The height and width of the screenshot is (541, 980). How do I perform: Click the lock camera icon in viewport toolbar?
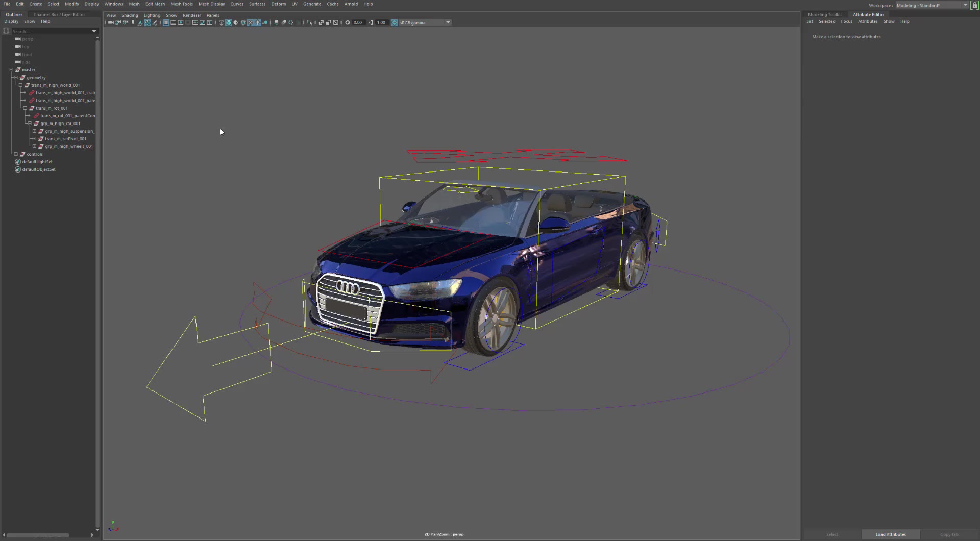118,22
